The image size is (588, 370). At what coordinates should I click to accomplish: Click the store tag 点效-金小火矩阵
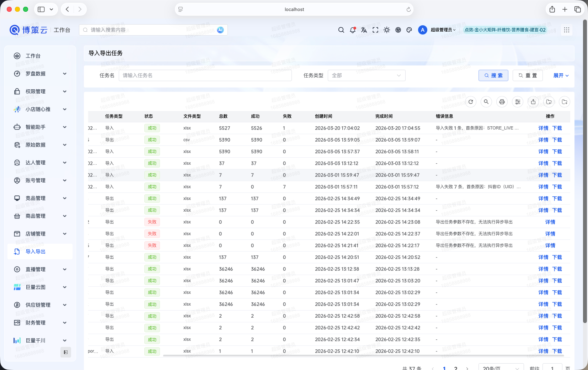click(505, 30)
